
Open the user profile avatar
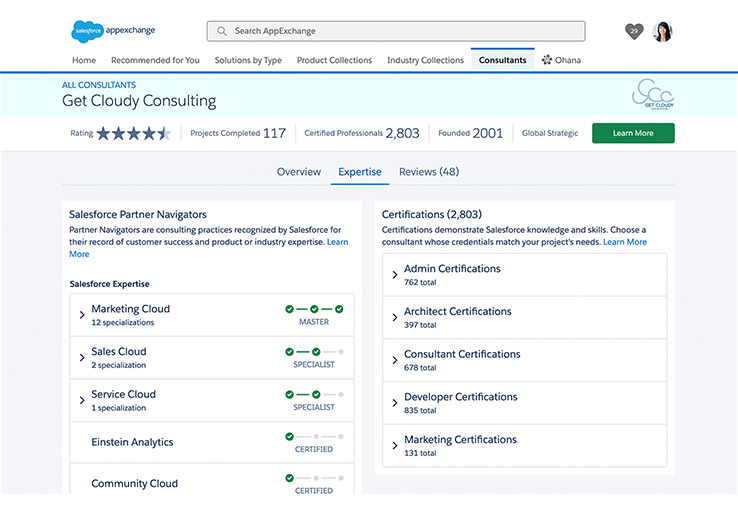[662, 32]
